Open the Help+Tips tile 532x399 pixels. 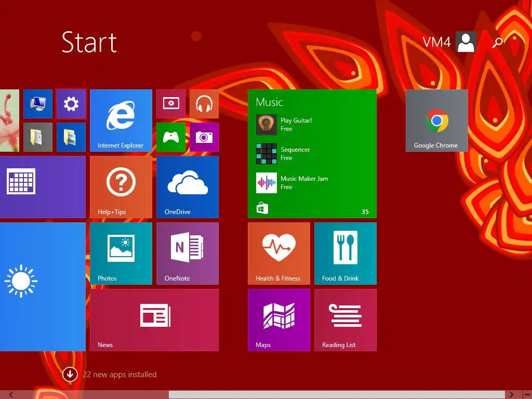[x=121, y=187]
